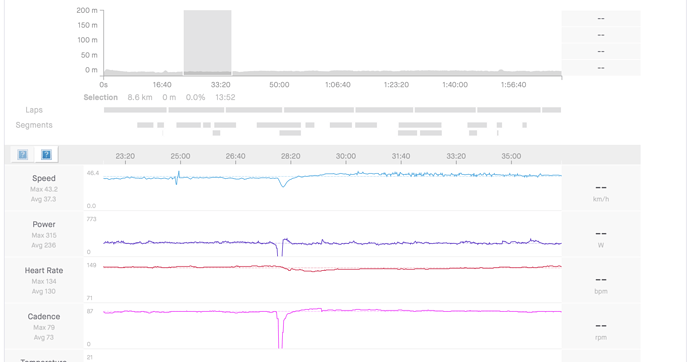Viewport: 690px width, 362px height.
Task: Click the Avg 130 heart rate value
Action: tap(44, 292)
